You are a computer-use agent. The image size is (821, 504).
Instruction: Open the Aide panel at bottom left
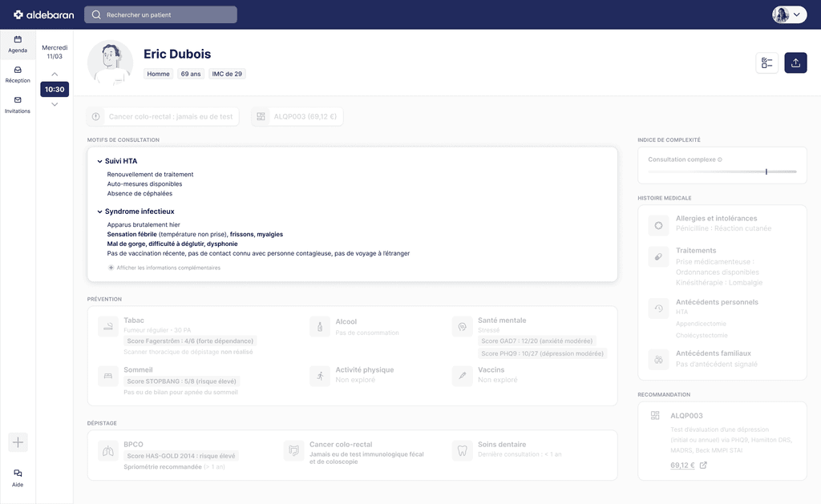click(x=17, y=478)
